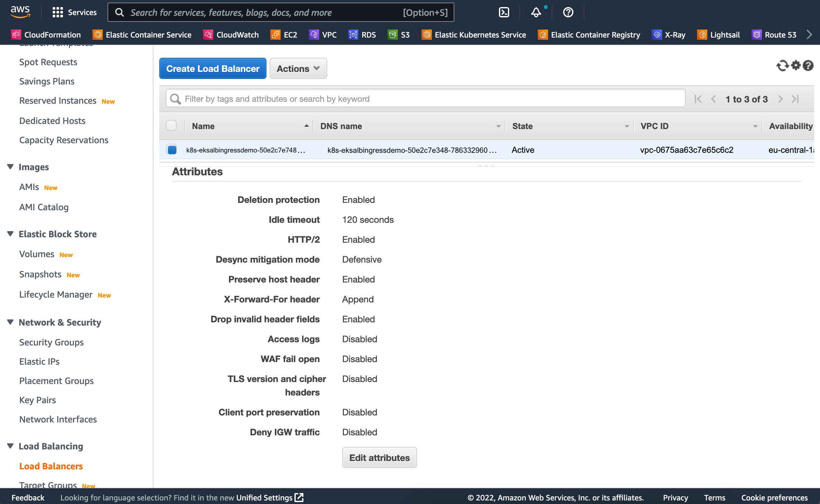Refresh the load balancer list
The image size is (820, 504).
coord(782,66)
